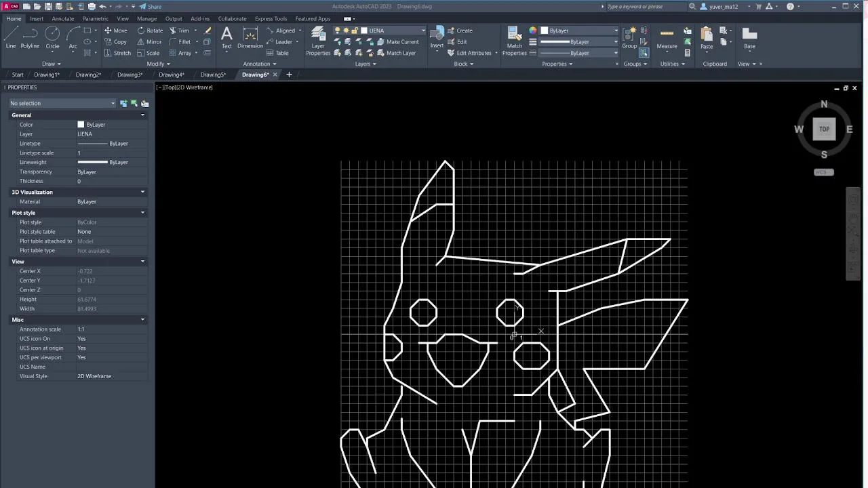Screen dimensions: 868x488
Task: Click Make Current layer button
Action: point(398,41)
